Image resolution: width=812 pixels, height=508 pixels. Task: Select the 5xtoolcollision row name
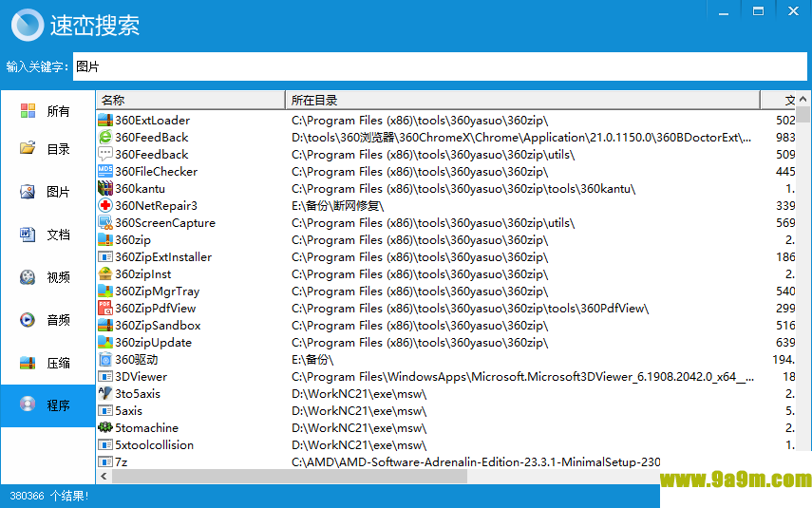point(154,444)
